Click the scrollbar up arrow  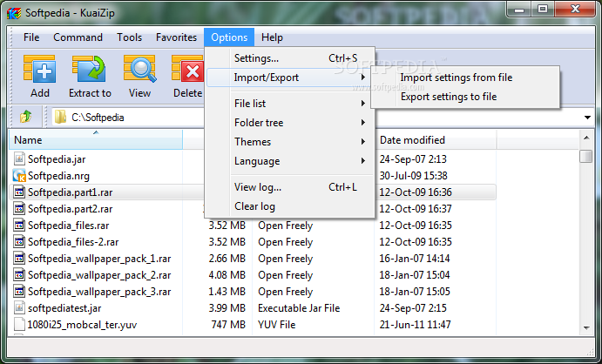click(586, 138)
